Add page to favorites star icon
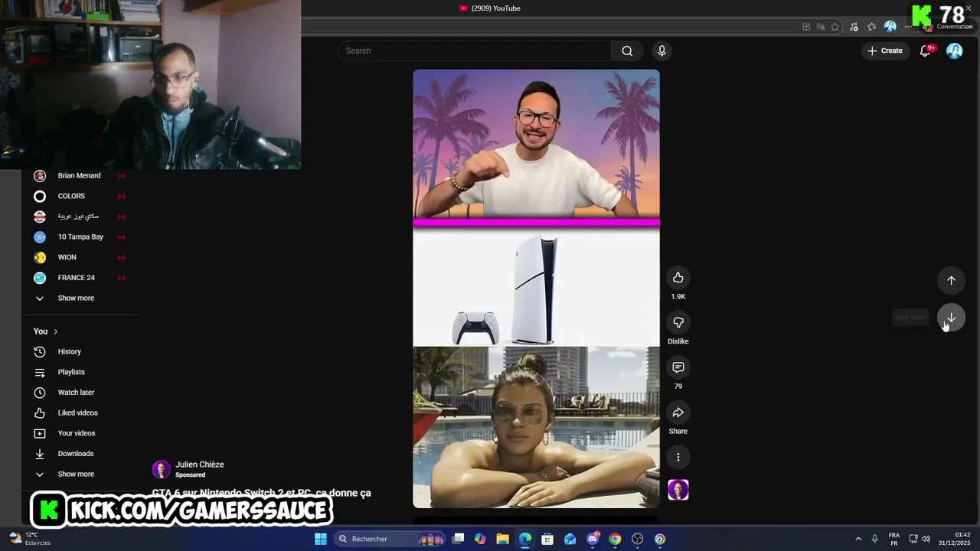 pyautogui.click(x=835, y=27)
